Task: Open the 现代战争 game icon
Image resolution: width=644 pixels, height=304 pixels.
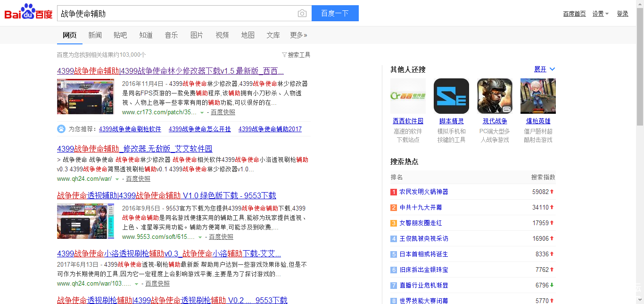Action: coord(495,96)
